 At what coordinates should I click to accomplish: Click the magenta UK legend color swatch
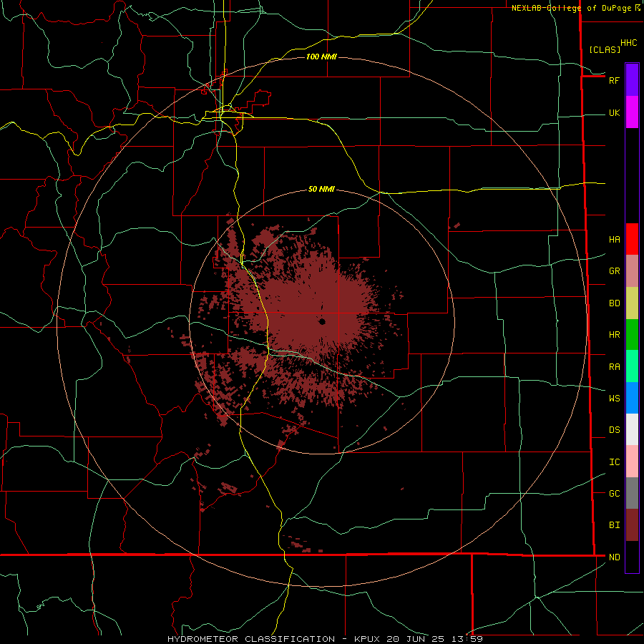pyautogui.click(x=632, y=112)
